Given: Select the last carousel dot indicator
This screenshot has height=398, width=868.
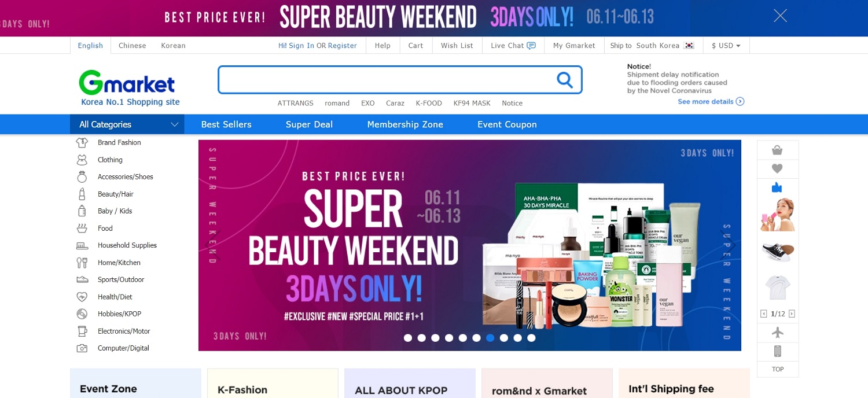Looking at the screenshot, I should point(531,338).
